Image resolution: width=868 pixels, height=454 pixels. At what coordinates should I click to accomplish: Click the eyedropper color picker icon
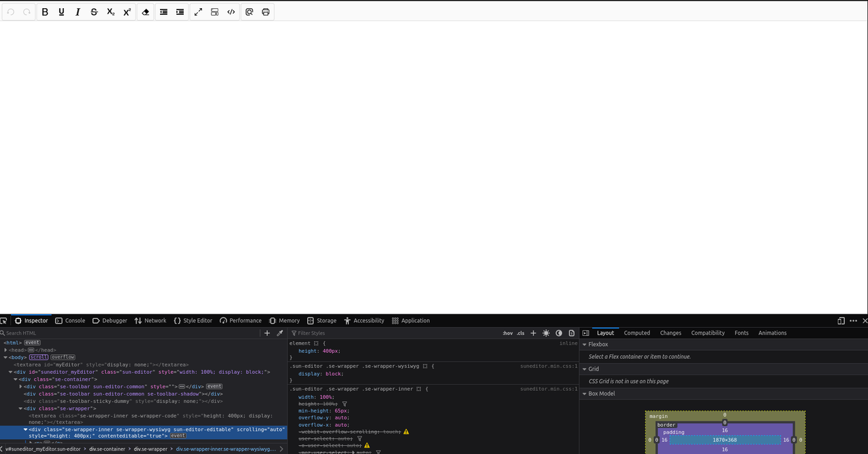[279, 333]
